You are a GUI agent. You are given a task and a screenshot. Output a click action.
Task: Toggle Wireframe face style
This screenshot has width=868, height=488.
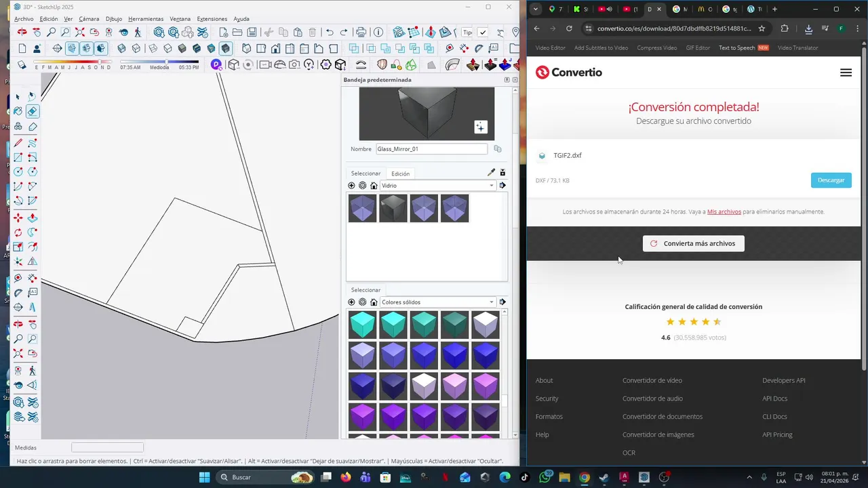153,48
